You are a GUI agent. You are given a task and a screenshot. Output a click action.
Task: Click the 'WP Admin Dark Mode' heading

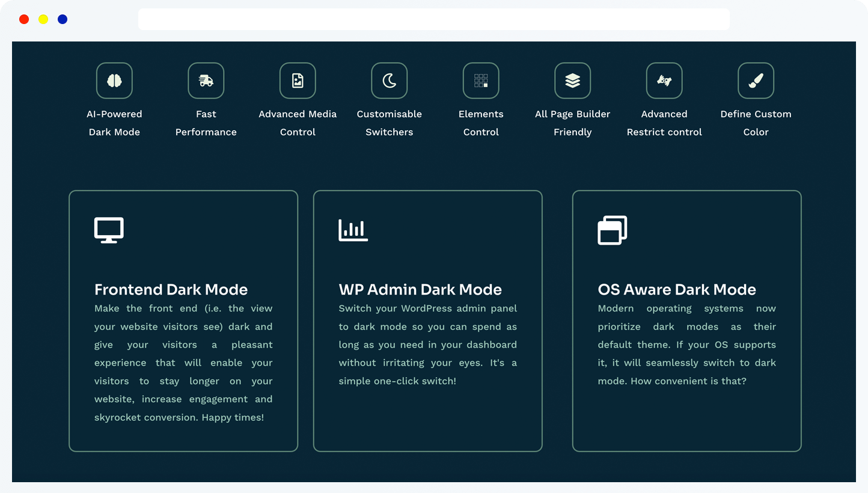(420, 289)
